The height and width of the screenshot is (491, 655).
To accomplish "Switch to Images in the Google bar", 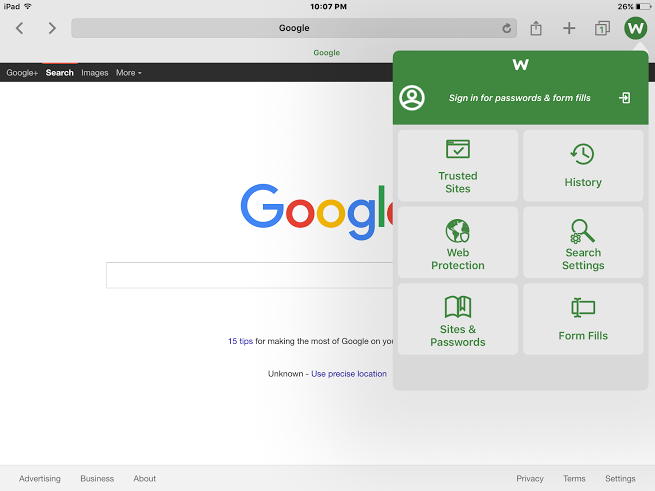I will click(x=95, y=73).
